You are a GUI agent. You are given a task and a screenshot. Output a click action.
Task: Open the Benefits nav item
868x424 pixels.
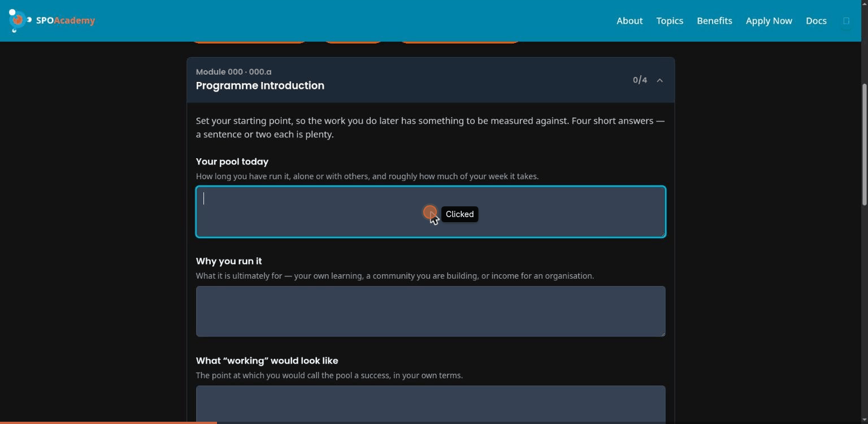click(x=714, y=21)
